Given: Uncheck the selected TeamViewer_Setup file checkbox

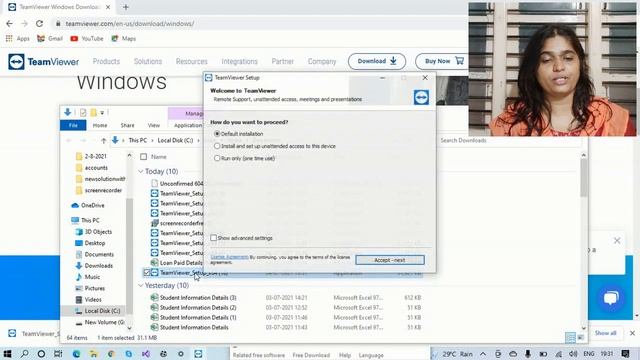Looking at the screenshot, I should coord(147,272).
